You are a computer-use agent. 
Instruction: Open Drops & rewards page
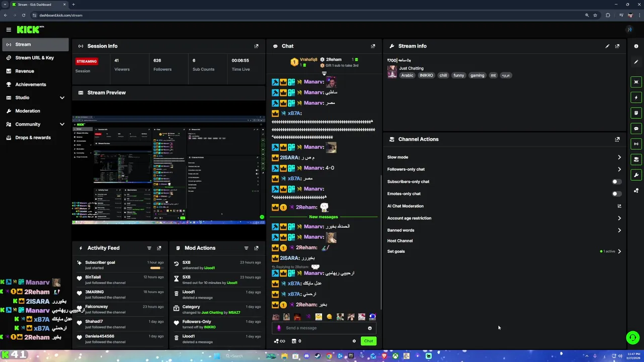click(35, 138)
